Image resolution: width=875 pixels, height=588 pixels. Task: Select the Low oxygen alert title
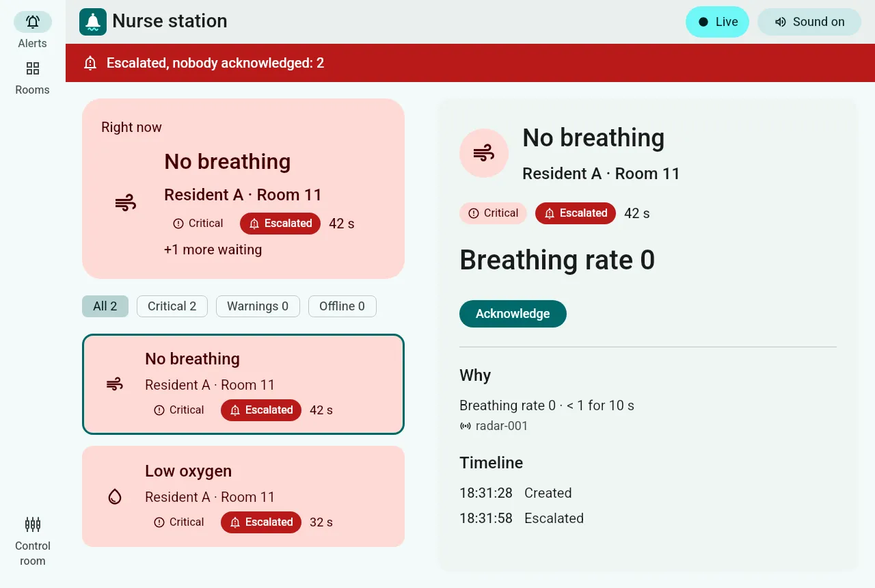(x=188, y=471)
